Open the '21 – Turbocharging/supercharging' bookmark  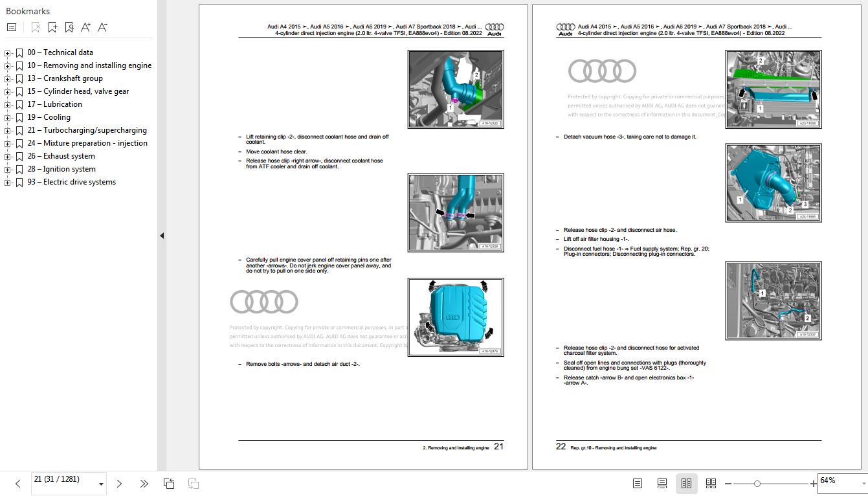pos(87,130)
